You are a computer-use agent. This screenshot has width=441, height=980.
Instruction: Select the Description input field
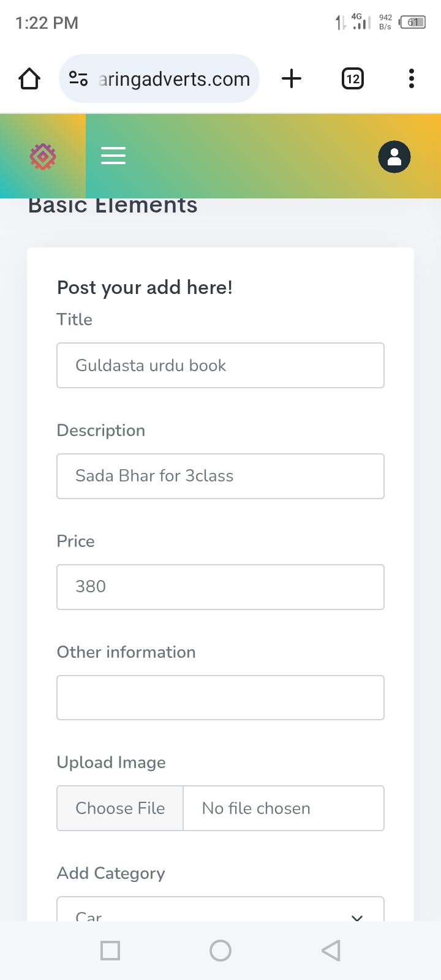pos(221,477)
